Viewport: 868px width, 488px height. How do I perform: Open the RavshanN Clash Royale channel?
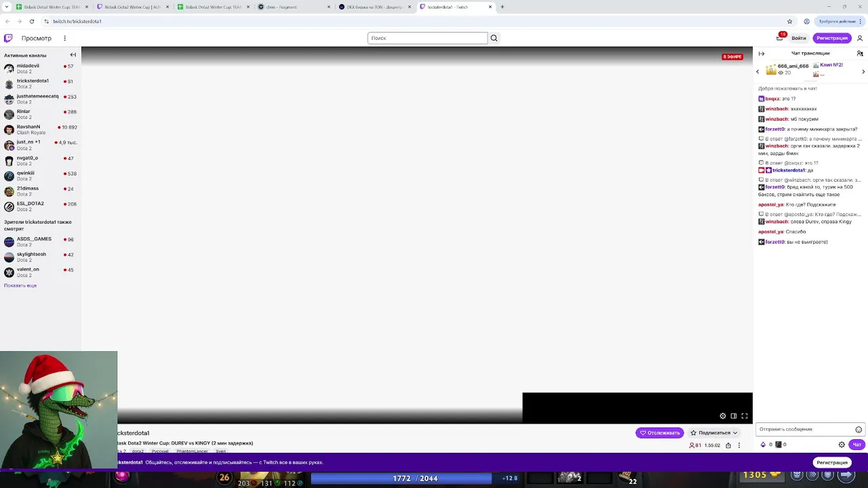41,129
